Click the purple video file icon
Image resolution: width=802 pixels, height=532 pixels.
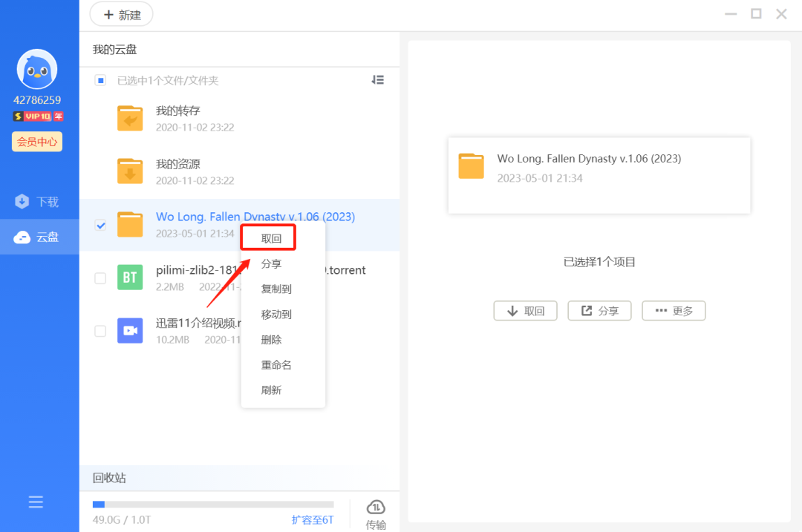[130, 331]
